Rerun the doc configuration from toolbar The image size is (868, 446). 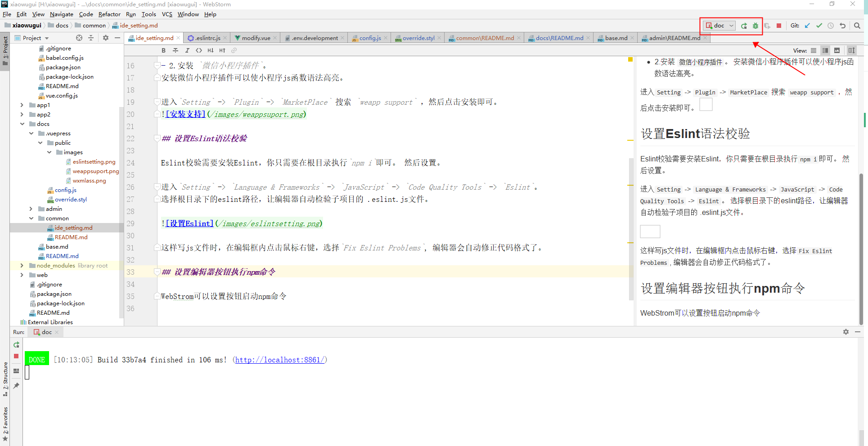[x=744, y=26]
